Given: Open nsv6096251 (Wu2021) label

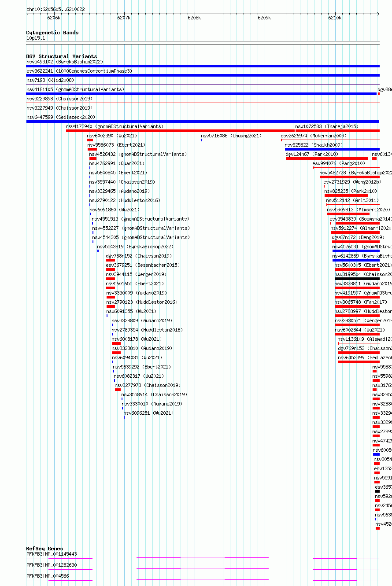Looking at the screenshot, I should [x=148, y=413].
